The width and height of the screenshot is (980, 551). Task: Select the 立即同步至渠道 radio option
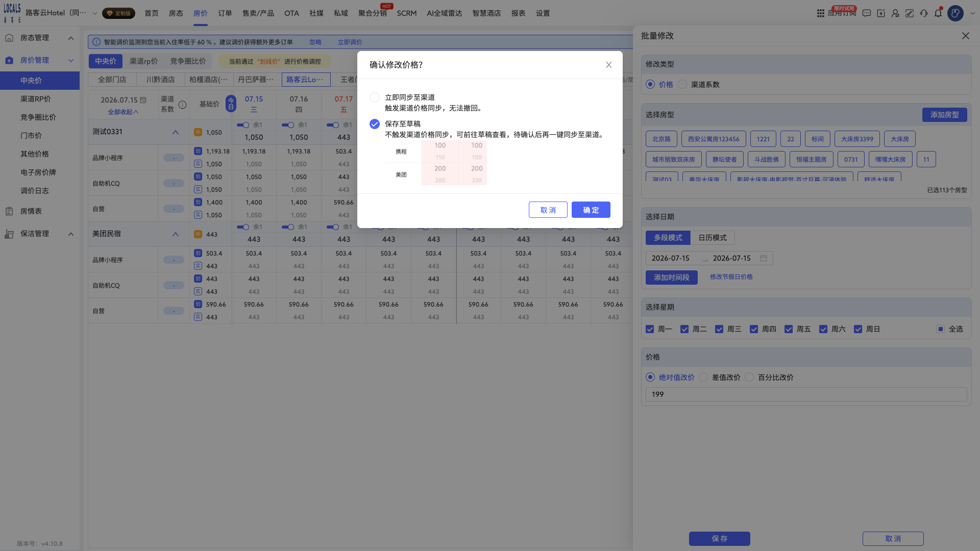375,97
